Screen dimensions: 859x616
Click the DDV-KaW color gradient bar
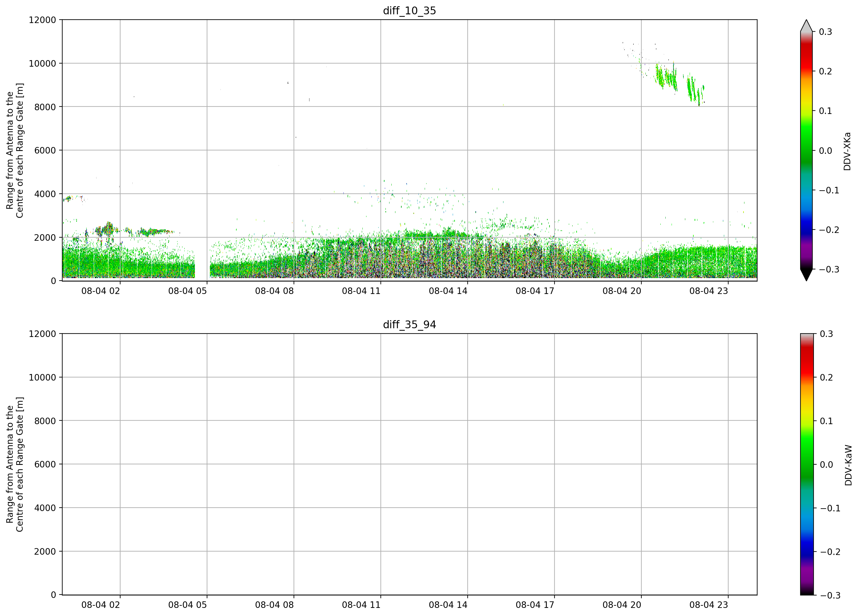click(x=806, y=464)
